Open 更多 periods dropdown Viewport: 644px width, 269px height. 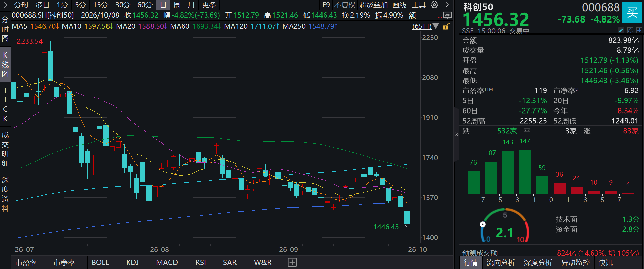209,5
